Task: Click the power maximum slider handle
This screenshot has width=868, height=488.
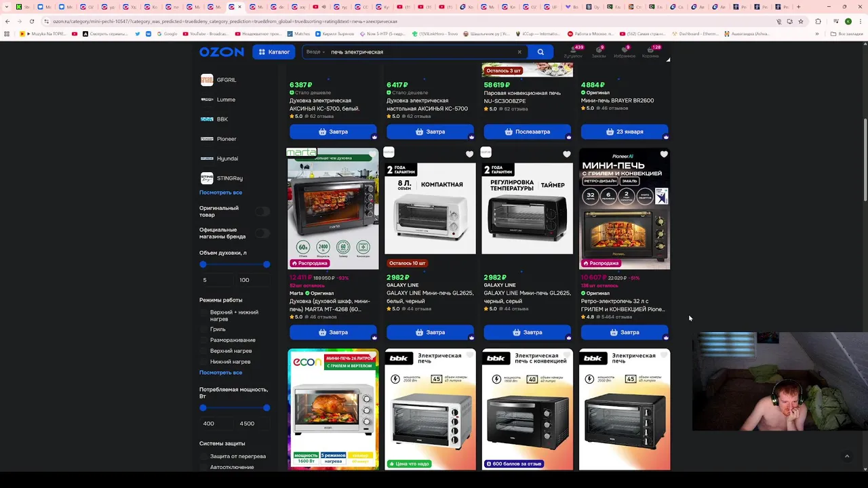Action: coord(267,408)
